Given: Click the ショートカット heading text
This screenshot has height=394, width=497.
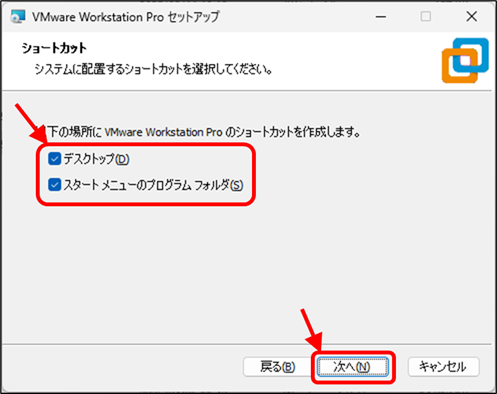Looking at the screenshot, I should coord(54,48).
